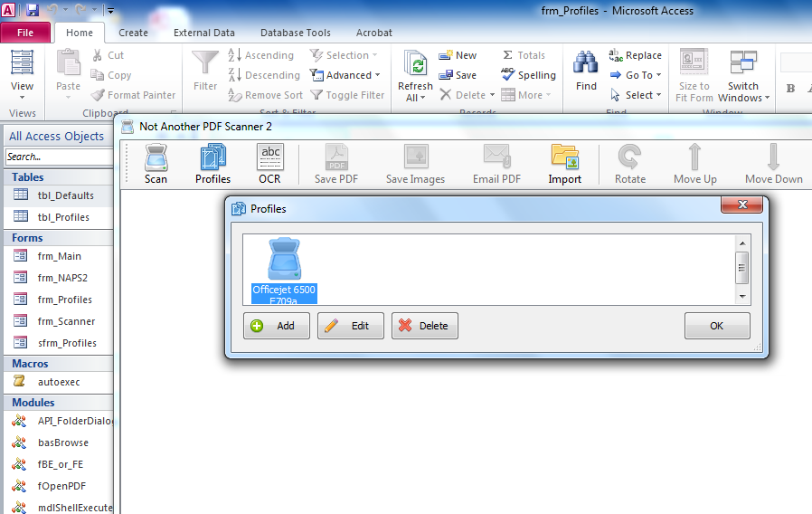The image size is (812, 514).
Task: Click Remove Sort in the ribbon
Action: [265, 95]
